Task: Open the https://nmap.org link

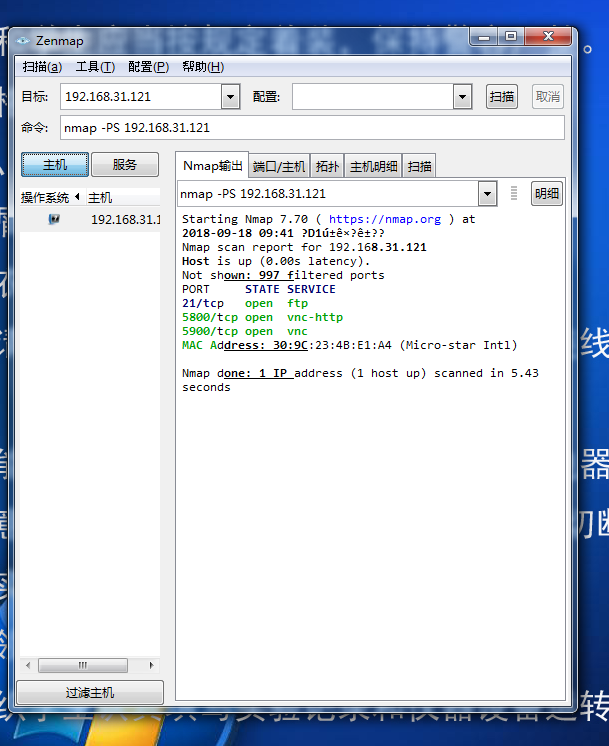Action: [x=384, y=219]
